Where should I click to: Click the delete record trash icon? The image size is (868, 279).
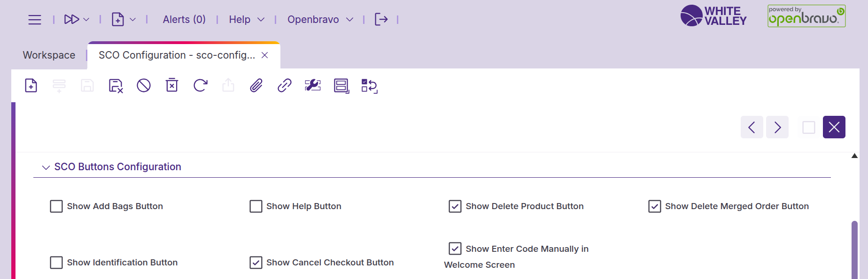pyautogui.click(x=172, y=86)
